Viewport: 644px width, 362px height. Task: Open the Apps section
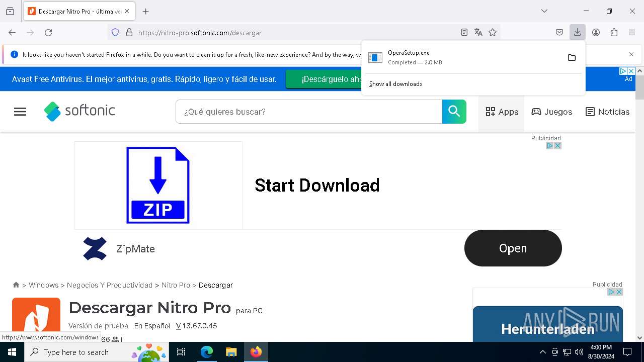pyautogui.click(x=502, y=112)
